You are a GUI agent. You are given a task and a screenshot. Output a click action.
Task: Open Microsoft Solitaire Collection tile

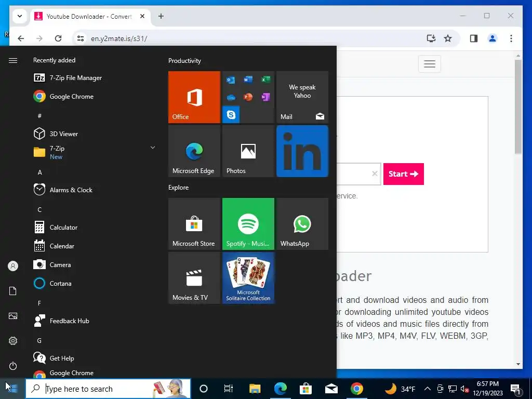tap(248, 278)
